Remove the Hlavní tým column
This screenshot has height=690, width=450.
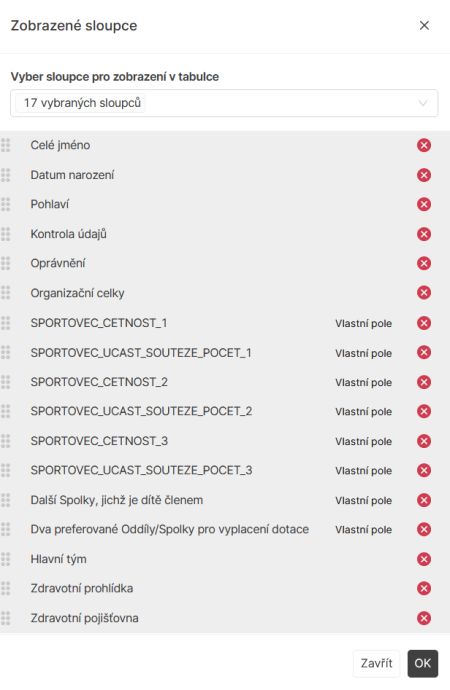coord(424,559)
